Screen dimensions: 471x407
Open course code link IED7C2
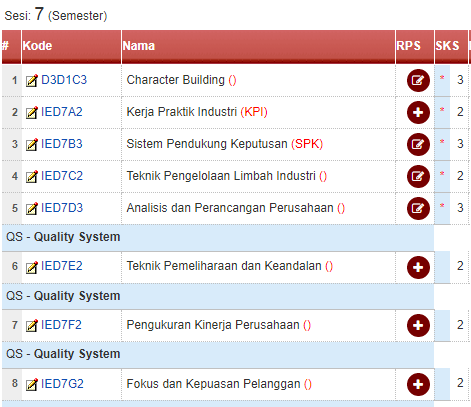coord(62,176)
